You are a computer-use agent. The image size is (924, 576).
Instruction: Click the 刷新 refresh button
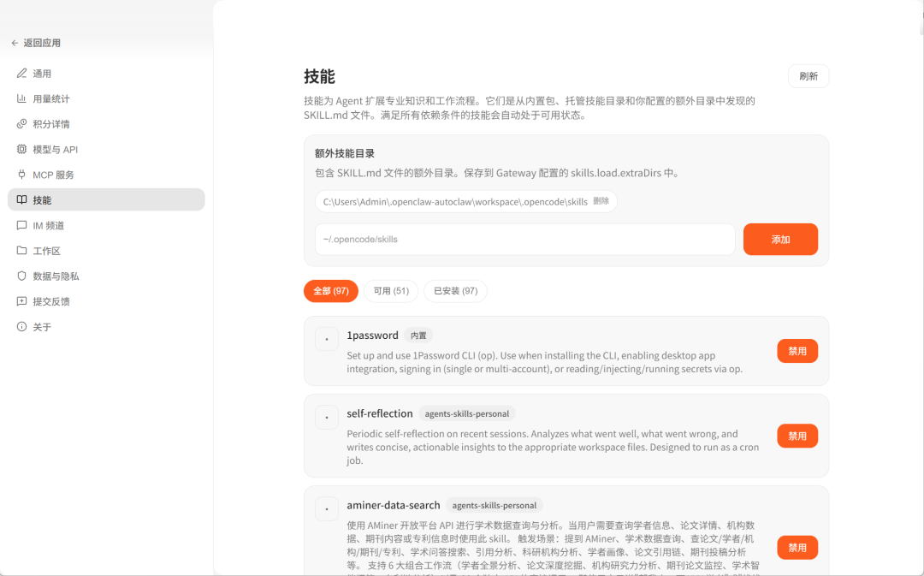click(808, 76)
